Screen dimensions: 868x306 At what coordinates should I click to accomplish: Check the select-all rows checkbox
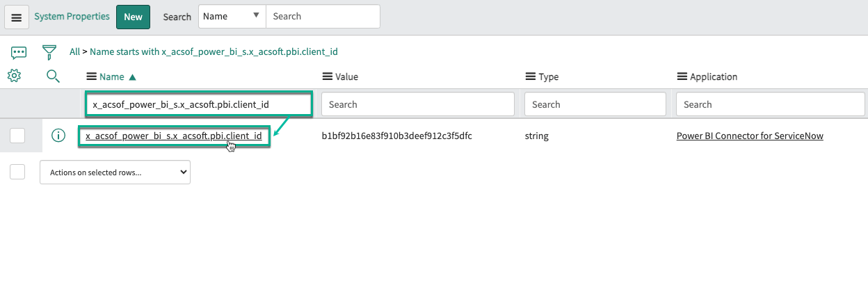(x=17, y=172)
